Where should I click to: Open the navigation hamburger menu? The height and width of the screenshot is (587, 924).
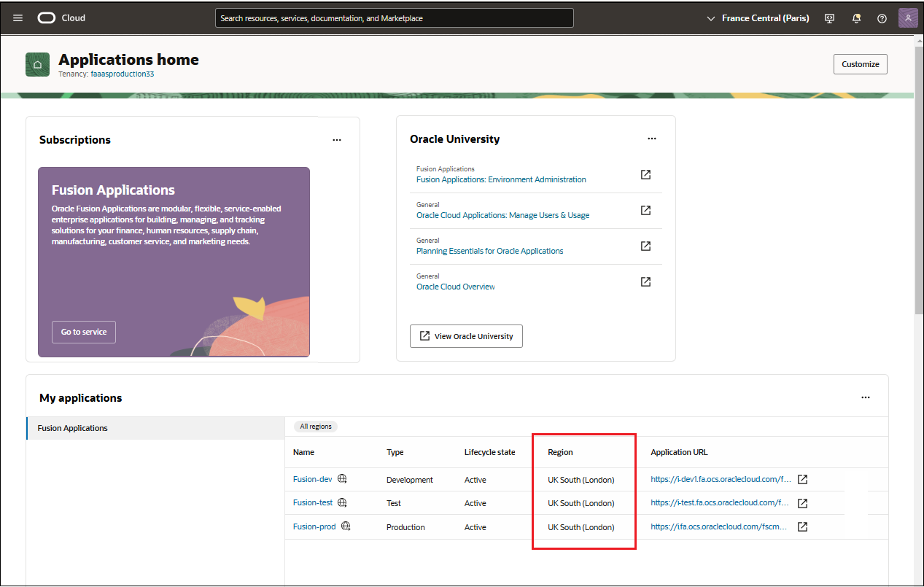18,18
